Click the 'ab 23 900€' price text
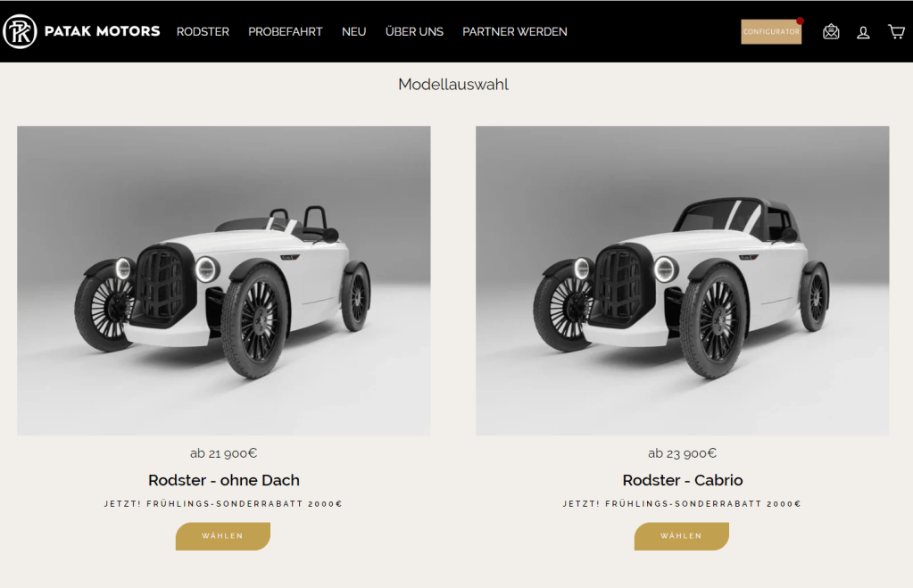 pos(683,453)
